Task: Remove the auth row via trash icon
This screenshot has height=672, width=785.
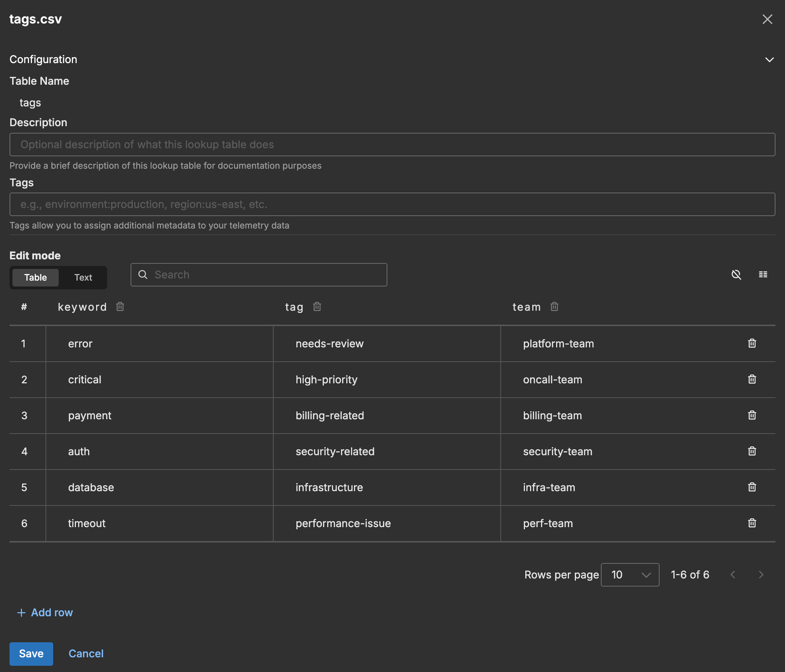Action: point(752,451)
